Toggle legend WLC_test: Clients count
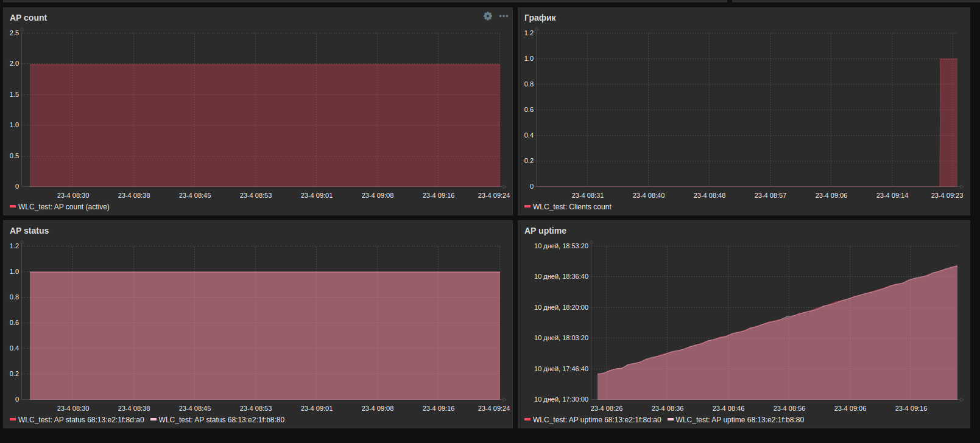Screen dimensions: 980x443 click(572, 207)
